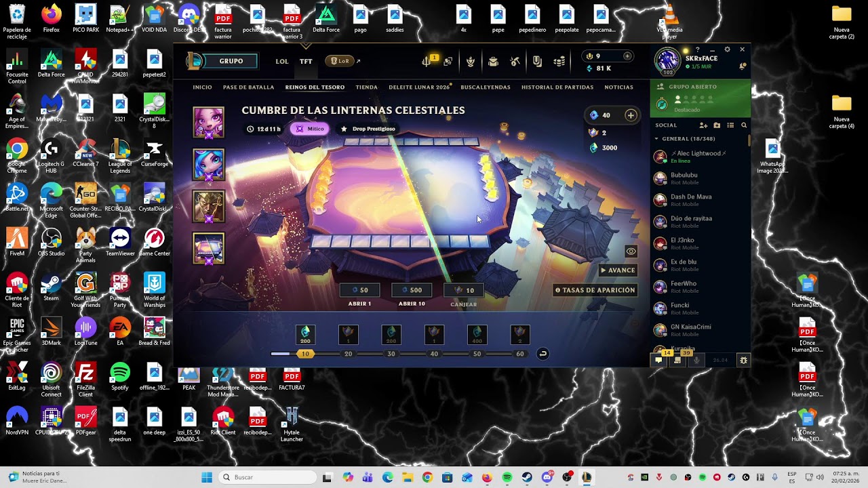The image size is (868, 488).
Task: Play the Avance preview
Action: pyautogui.click(x=618, y=270)
